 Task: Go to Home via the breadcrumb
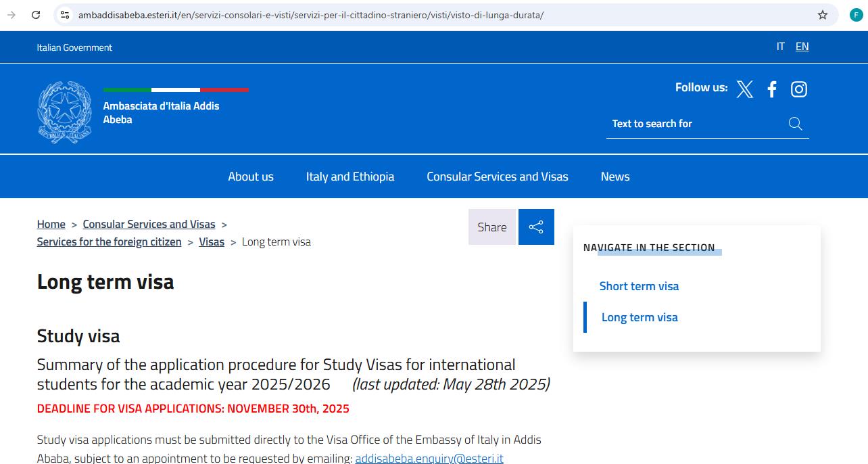point(51,223)
